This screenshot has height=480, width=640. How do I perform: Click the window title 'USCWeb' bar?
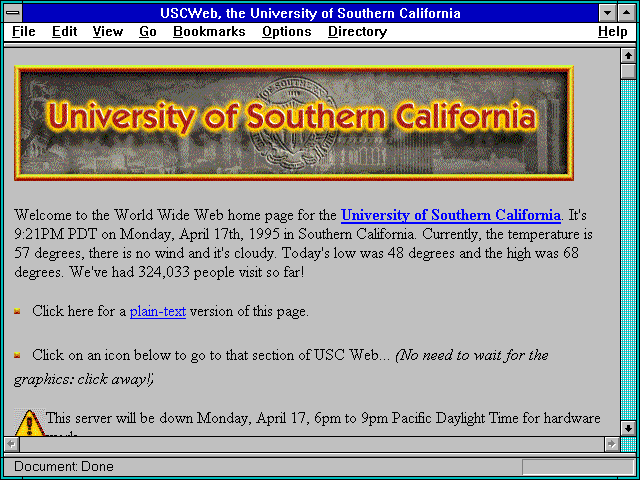310,13
